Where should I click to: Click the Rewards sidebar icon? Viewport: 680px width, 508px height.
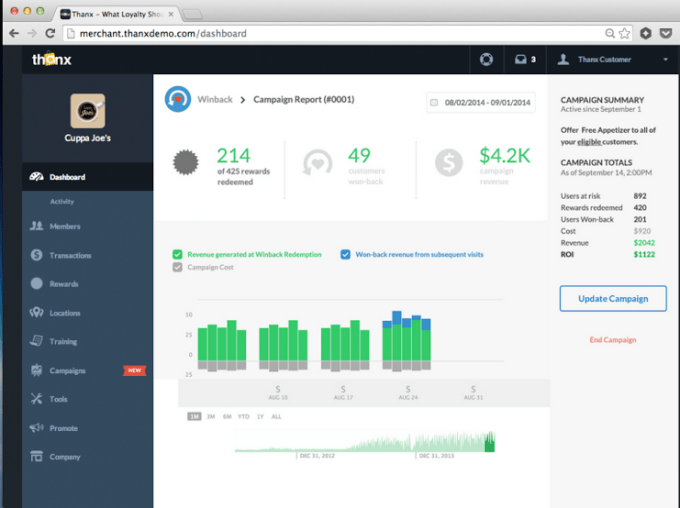36,284
